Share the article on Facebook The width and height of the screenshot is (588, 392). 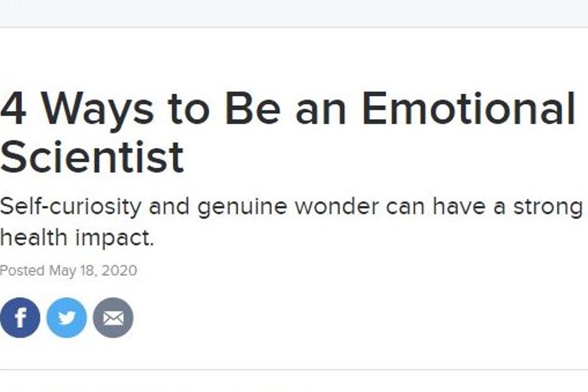tap(20, 318)
